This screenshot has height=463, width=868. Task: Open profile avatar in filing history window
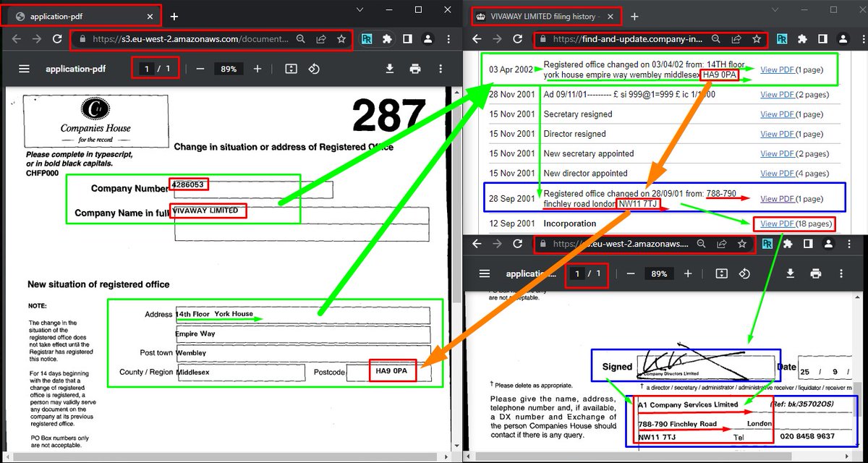[x=843, y=39]
